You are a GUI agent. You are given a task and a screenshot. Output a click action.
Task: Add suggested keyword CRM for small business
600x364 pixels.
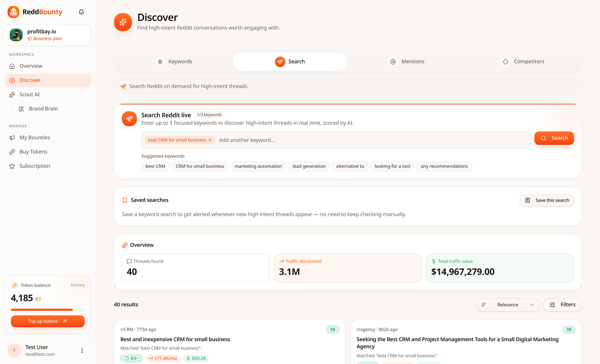click(x=200, y=166)
